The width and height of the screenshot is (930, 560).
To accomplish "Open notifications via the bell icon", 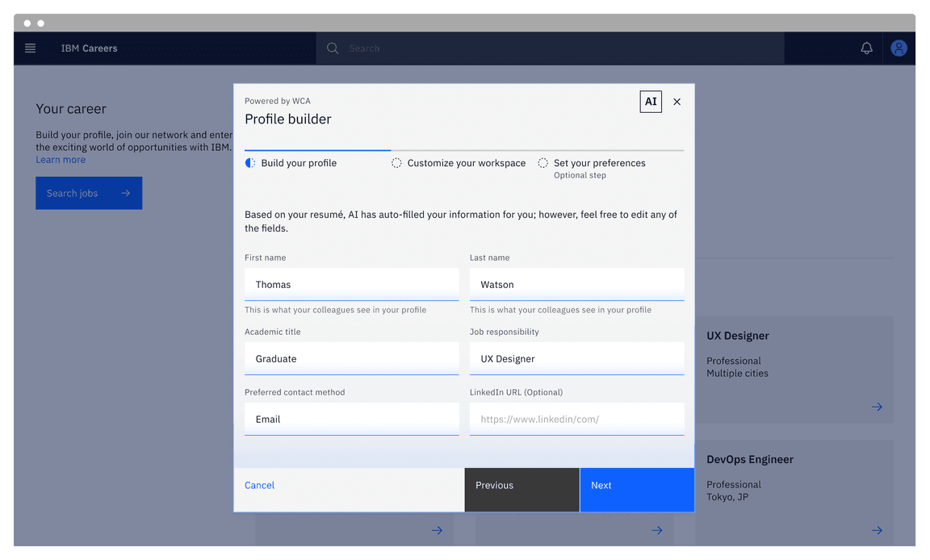I will click(866, 48).
